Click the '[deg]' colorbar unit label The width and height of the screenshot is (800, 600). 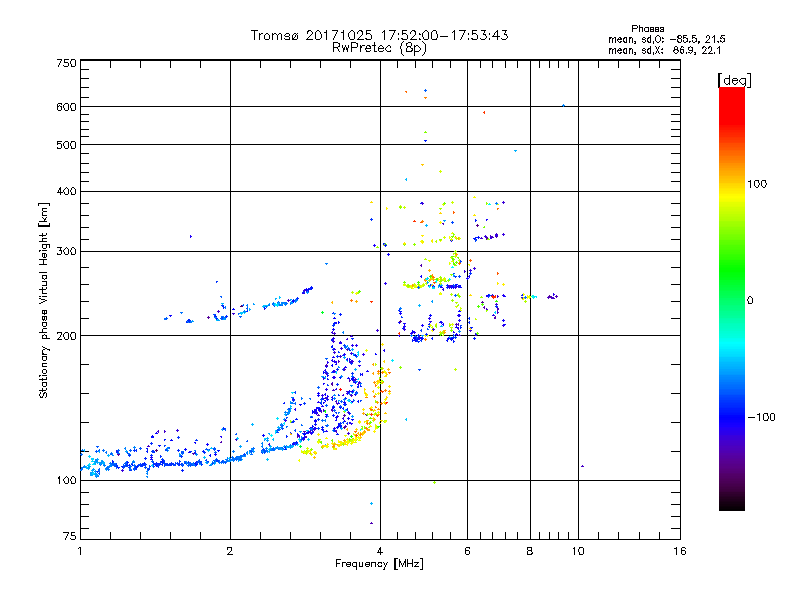[x=734, y=80]
